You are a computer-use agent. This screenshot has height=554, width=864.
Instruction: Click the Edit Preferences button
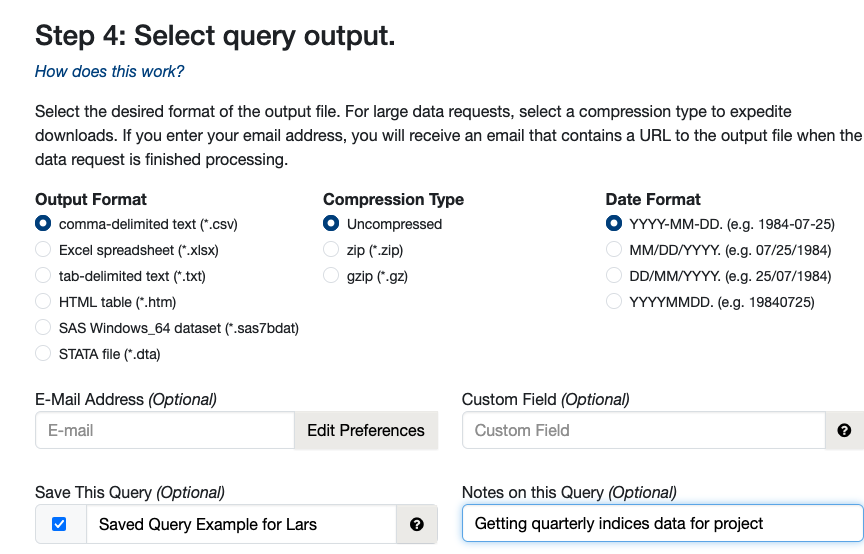point(365,430)
